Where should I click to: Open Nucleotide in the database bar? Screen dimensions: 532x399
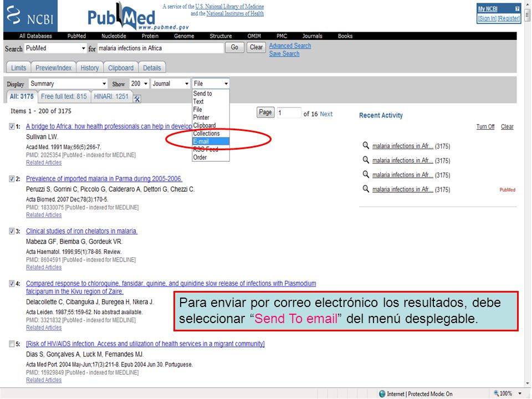pyautogui.click(x=114, y=36)
